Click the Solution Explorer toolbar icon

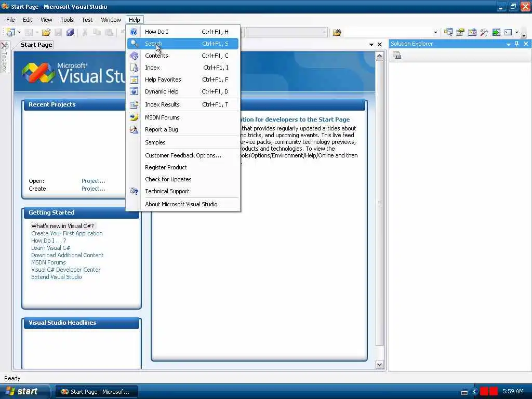448,32
